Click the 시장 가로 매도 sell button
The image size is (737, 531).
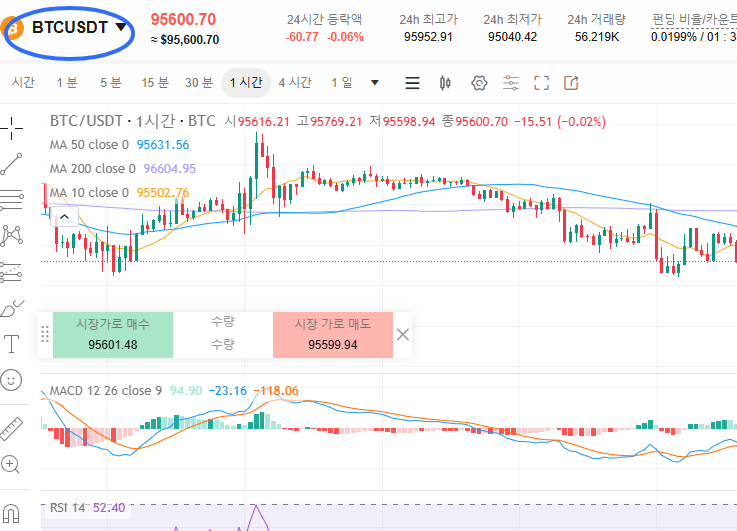coord(333,335)
